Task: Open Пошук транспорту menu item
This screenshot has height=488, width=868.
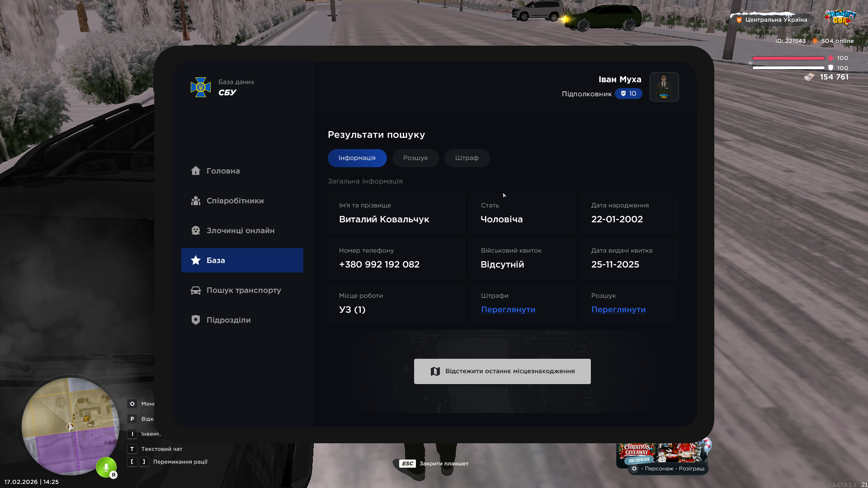Action: (x=244, y=290)
